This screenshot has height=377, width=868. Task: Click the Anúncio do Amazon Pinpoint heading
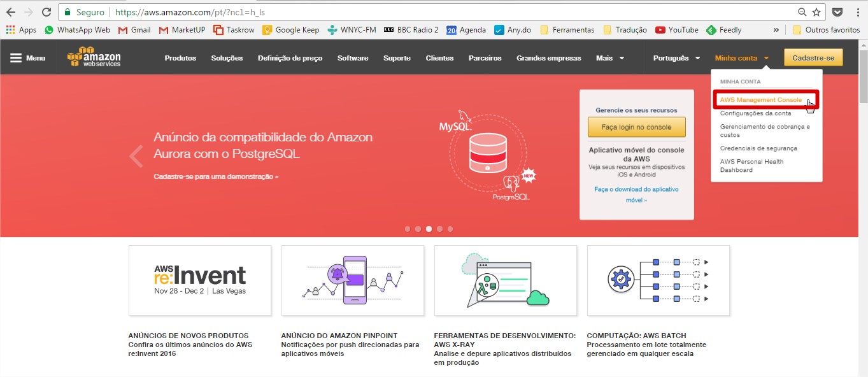[x=339, y=336]
